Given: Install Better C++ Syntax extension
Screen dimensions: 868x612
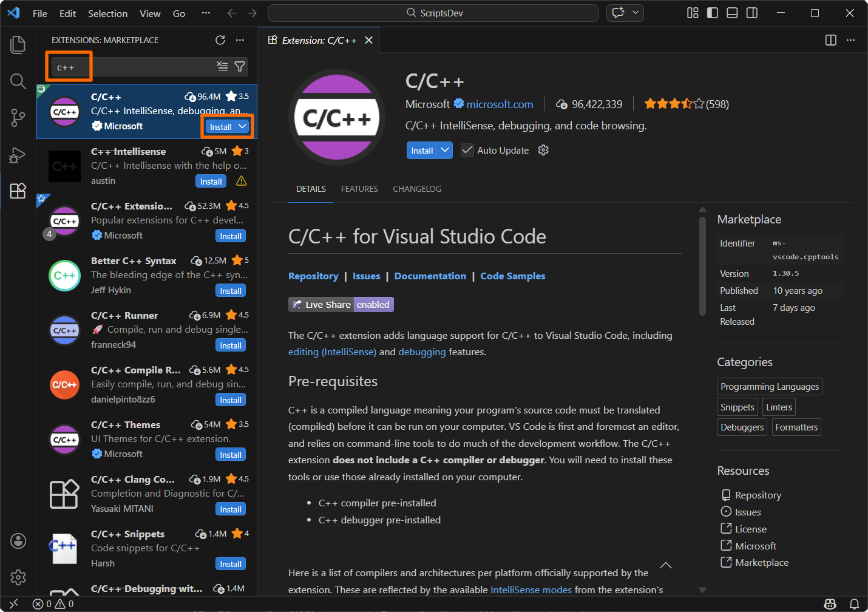Looking at the screenshot, I should [231, 291].
